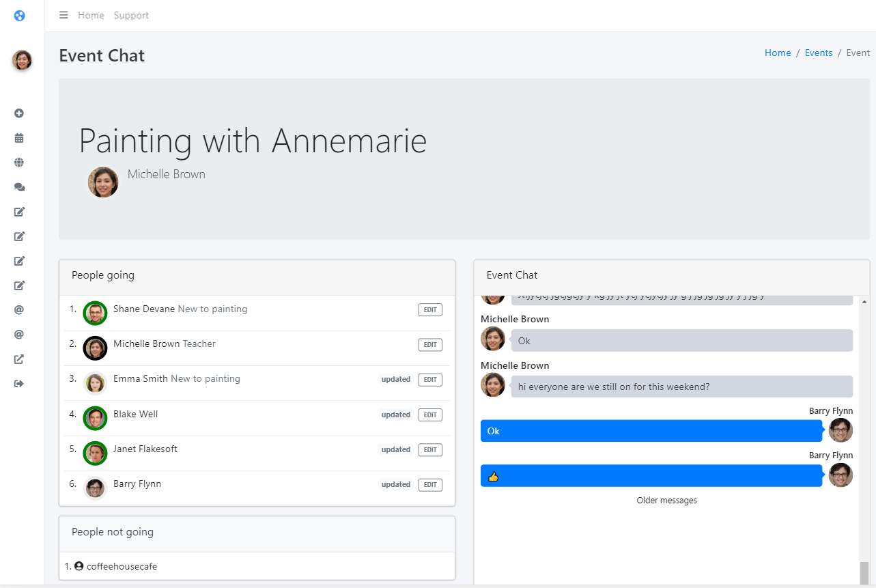Click the updated badge on Emma Smith's row
The width and height of the screenshot is (876, 588).
coord(396,380)
